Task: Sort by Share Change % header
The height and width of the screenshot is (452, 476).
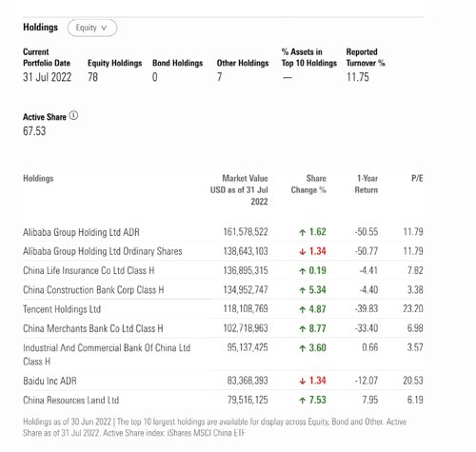Action: [x=308, y=184]
